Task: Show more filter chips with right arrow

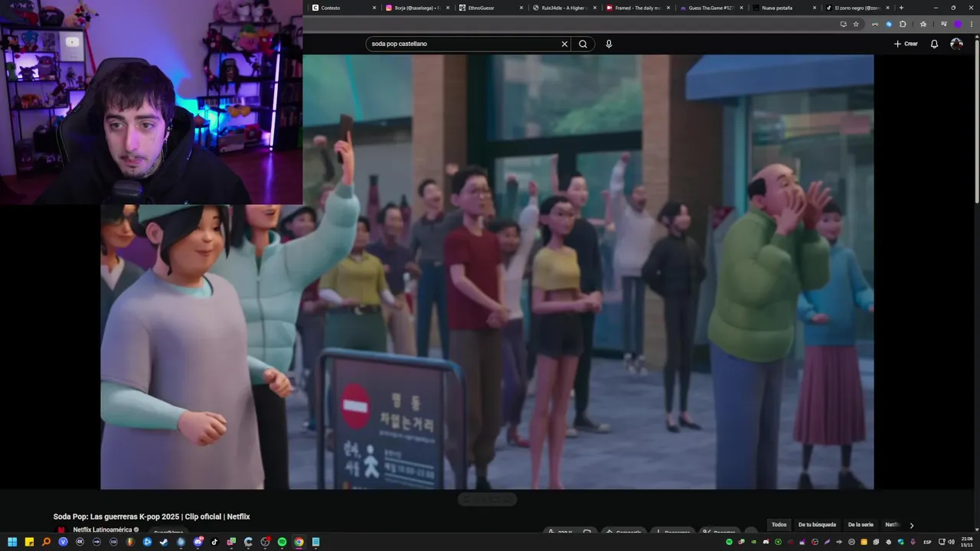Action: (x=911, y=525)
